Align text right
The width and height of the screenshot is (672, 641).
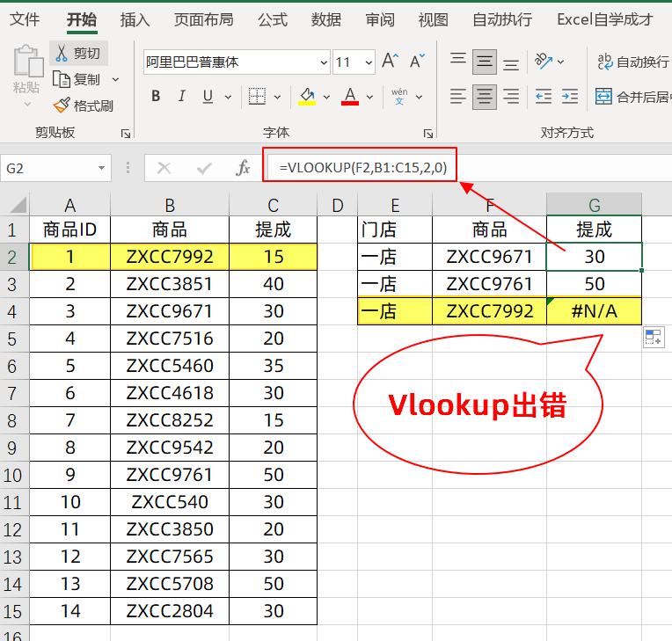tap(511, 97)
